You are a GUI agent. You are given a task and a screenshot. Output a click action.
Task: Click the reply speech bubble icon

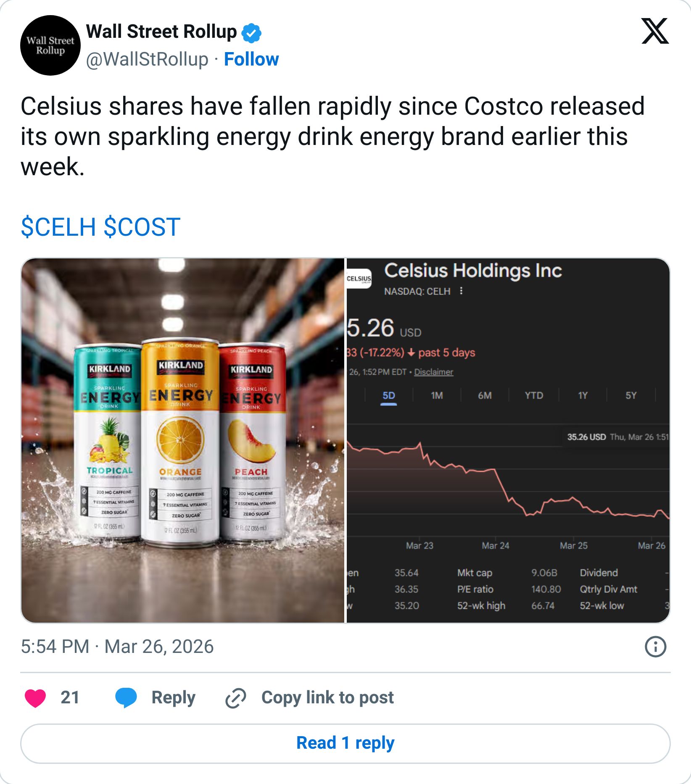click(x=126, y=697)
